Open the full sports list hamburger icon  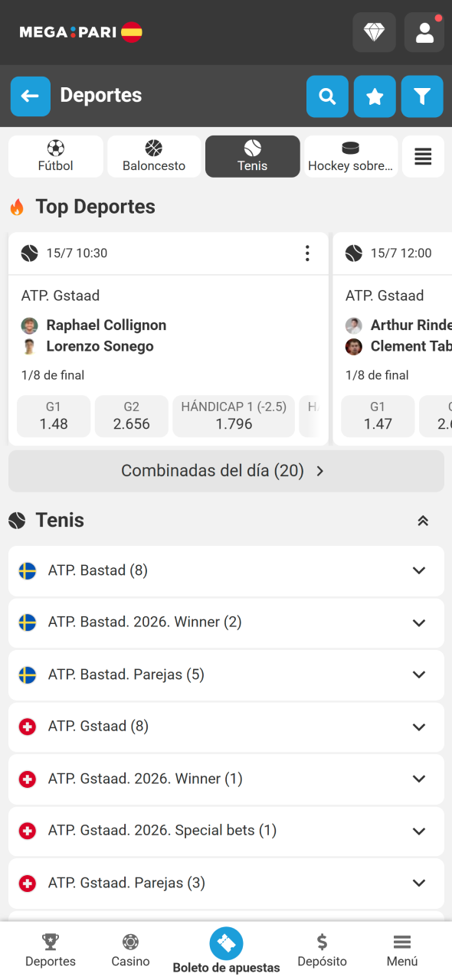click(423, 156)
